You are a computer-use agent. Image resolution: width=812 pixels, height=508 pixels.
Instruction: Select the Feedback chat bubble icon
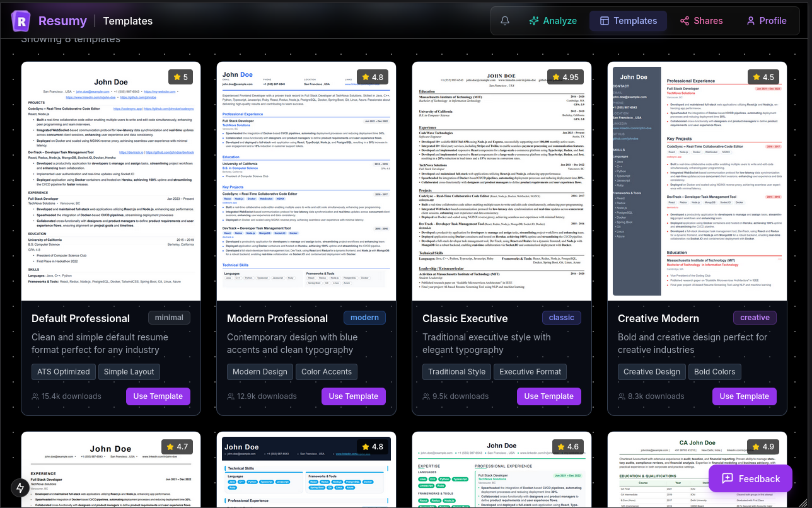[x=727, y=478]
